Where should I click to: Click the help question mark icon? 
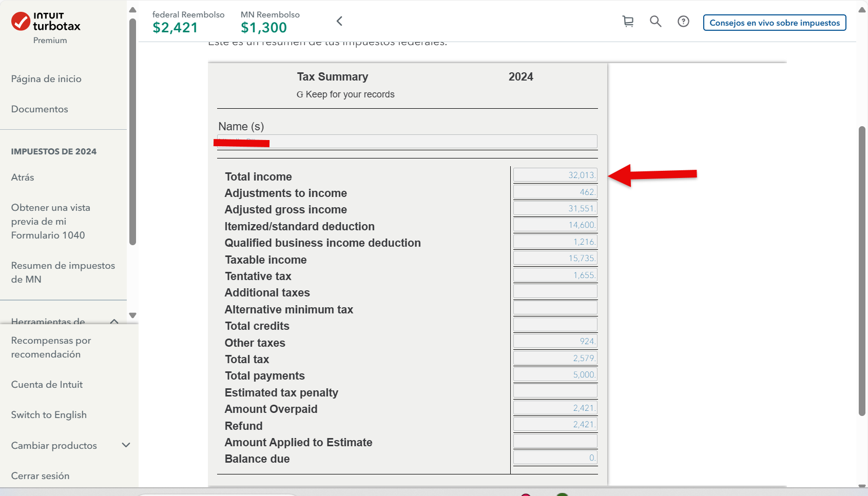click(683, 22)
